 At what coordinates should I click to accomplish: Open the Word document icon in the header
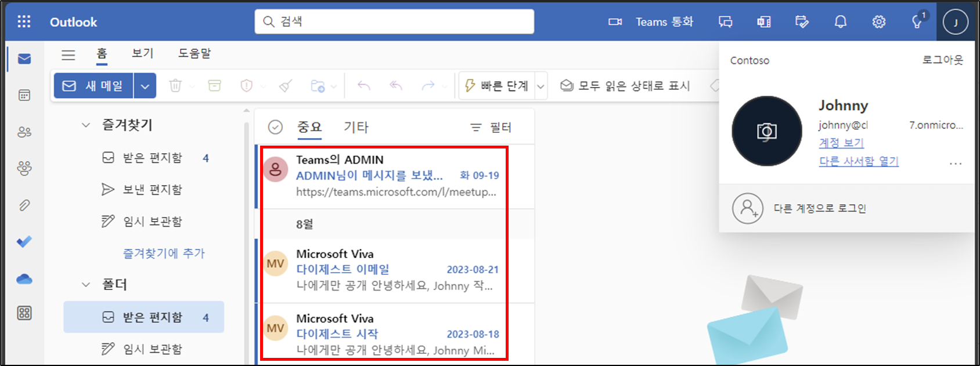764,22
